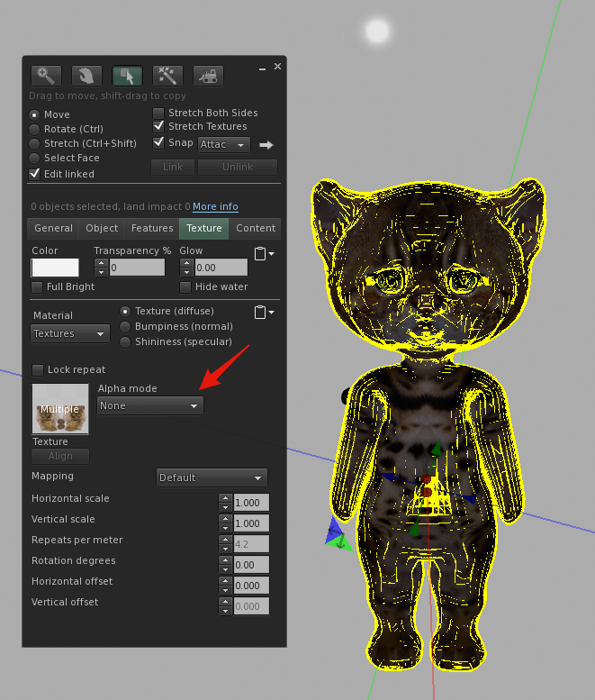Click the Horizontal offset field

click(x=251, y=586)
